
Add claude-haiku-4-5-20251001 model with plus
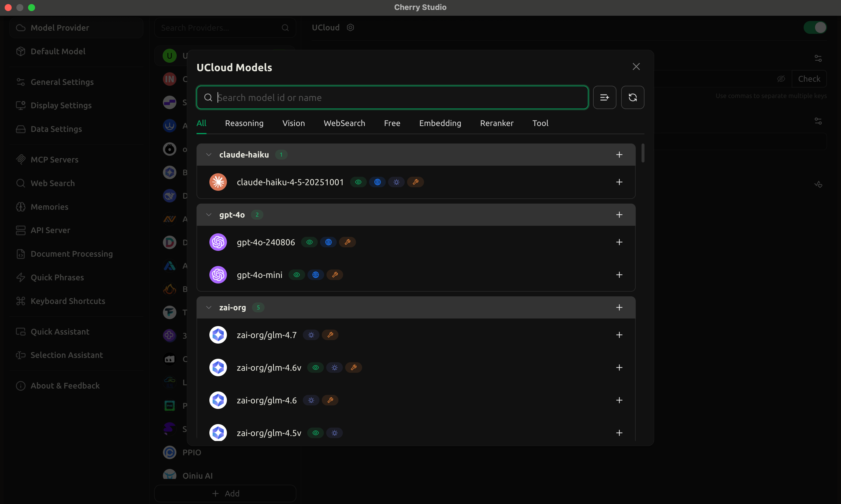point(619,182)
